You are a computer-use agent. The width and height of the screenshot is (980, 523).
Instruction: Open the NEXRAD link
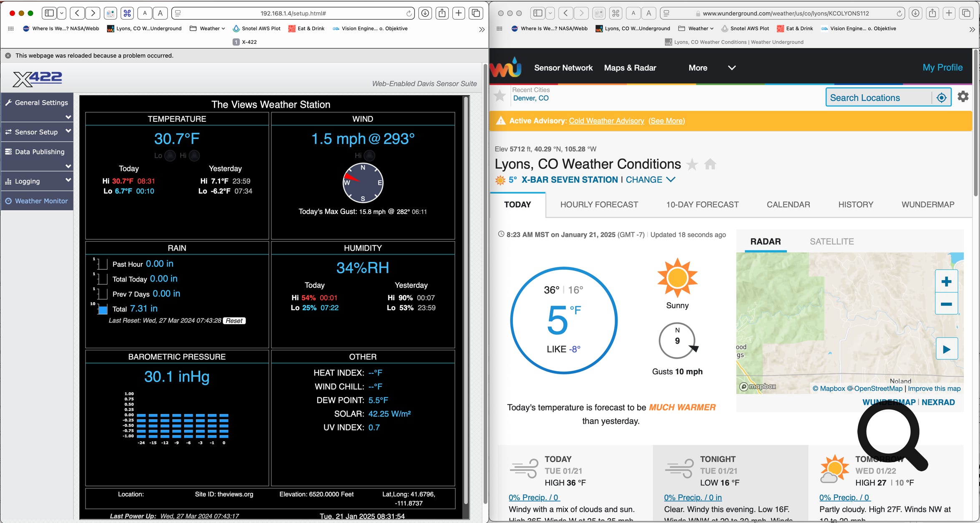[938, 402]
